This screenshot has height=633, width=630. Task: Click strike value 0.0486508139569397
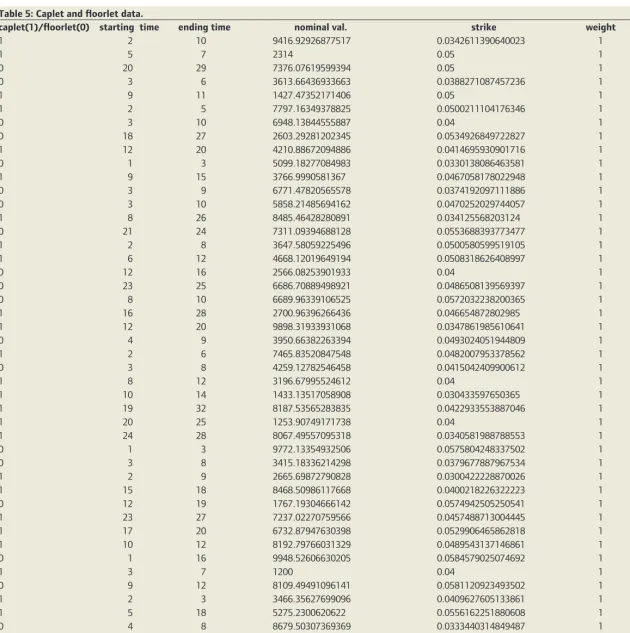pos(481,286)
